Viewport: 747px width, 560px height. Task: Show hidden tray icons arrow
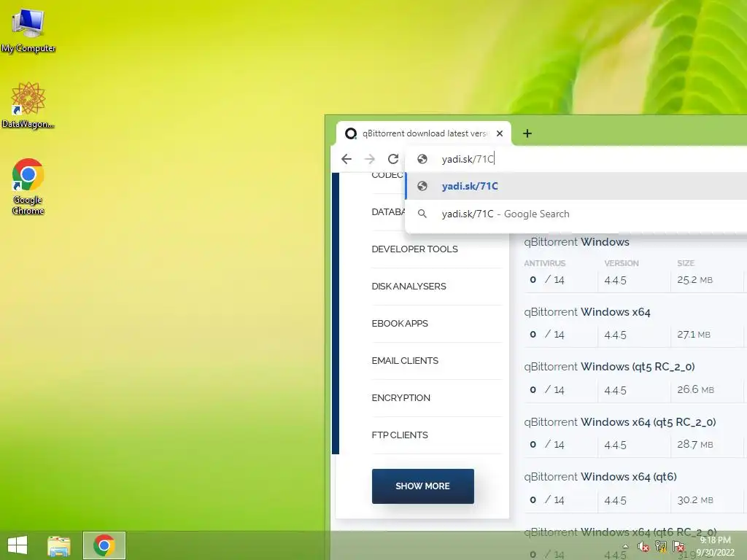pos(625,547)
